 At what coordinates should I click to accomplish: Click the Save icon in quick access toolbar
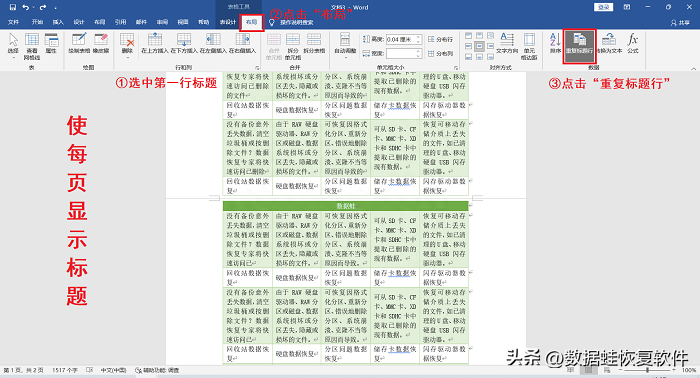point(12,7)
